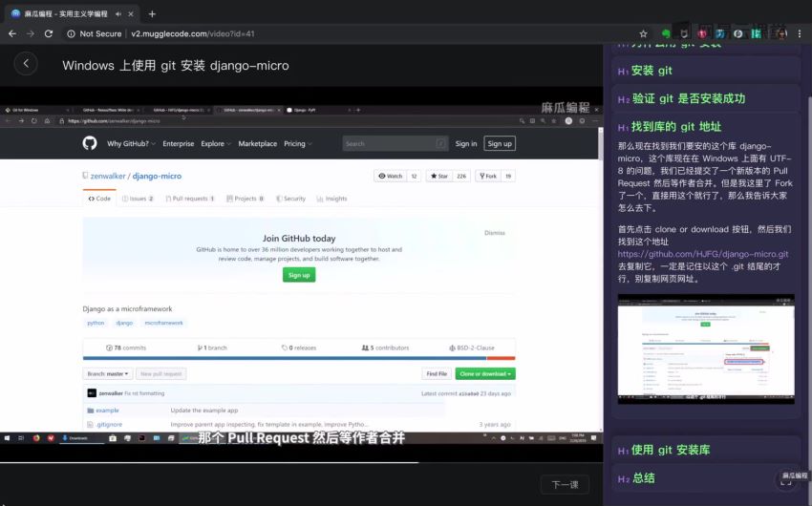This screenshot has width=812, height=506.
Task: Click the Not Secure site info indicator
Action: pos(94,33)
